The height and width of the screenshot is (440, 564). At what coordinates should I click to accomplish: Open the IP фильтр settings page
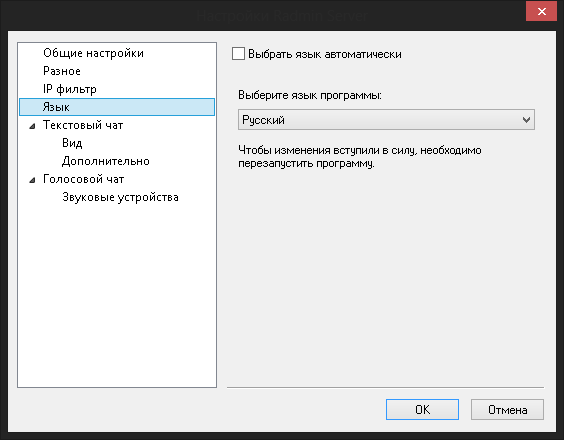[70, 89]
